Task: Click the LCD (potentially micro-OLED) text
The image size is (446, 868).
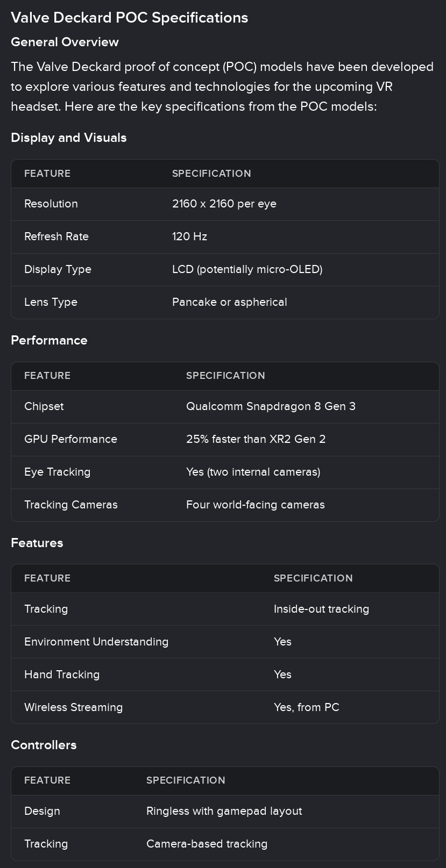Action: point(247,269)
